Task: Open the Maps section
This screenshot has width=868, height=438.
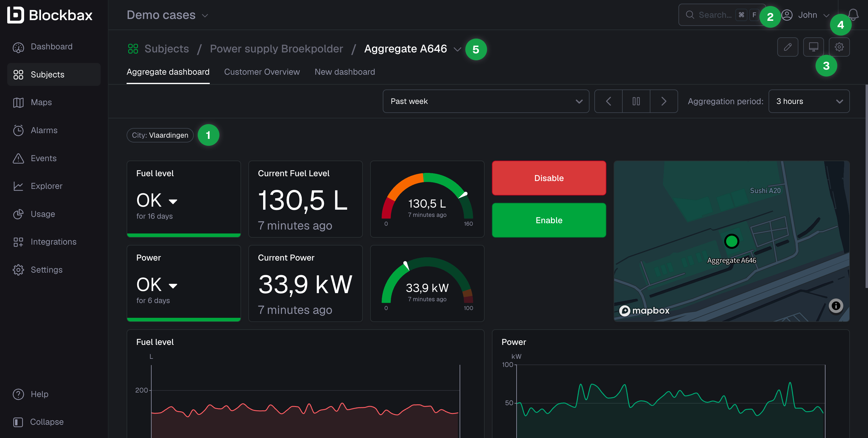Action: tap(54, 102)
